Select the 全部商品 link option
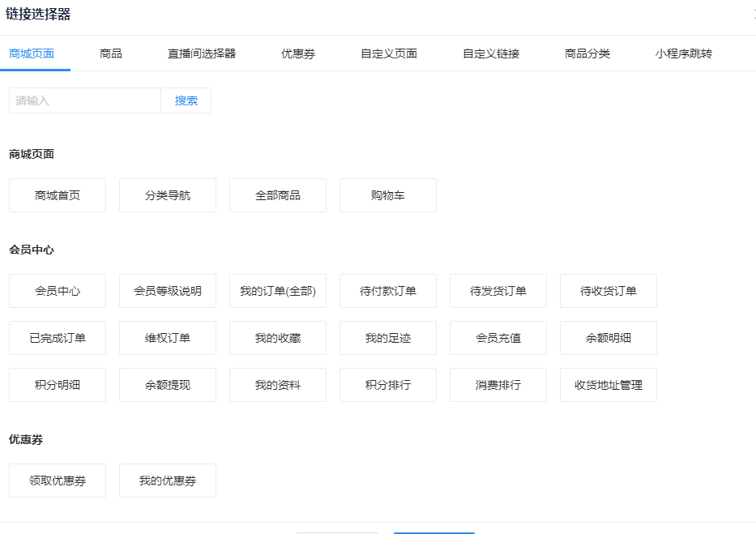The width and height of the screenshot is (756, 534). [x=278, y=195]
